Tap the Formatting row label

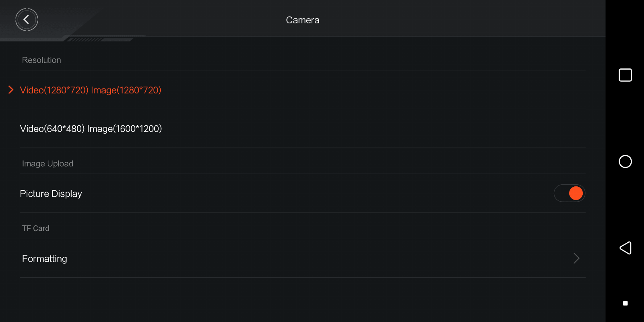click(x=45, y=259)
